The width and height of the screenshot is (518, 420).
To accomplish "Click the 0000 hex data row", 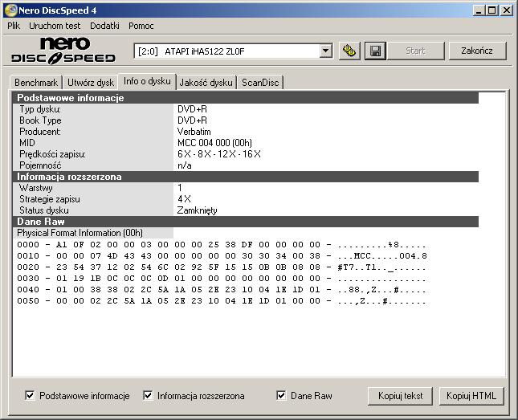I will tap(222, 245).
